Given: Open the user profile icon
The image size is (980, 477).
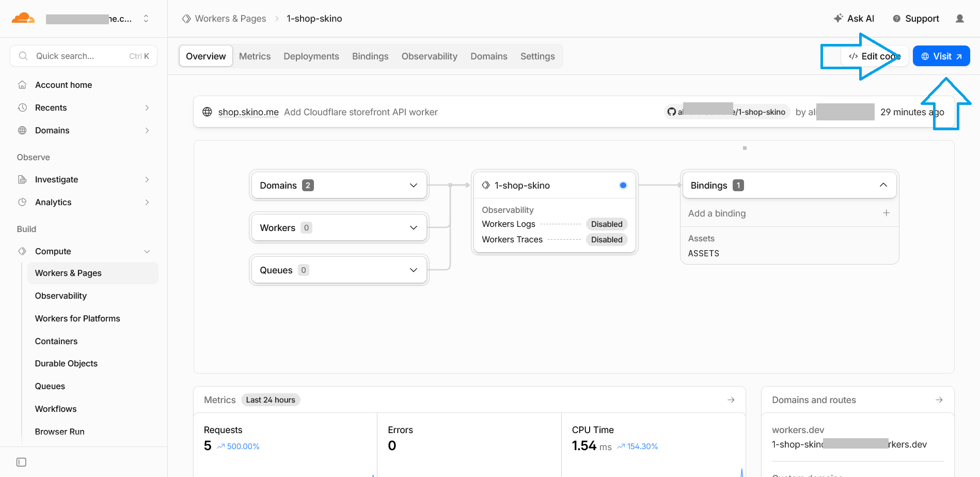Looking at the screenshot, I should coord(960,19).
